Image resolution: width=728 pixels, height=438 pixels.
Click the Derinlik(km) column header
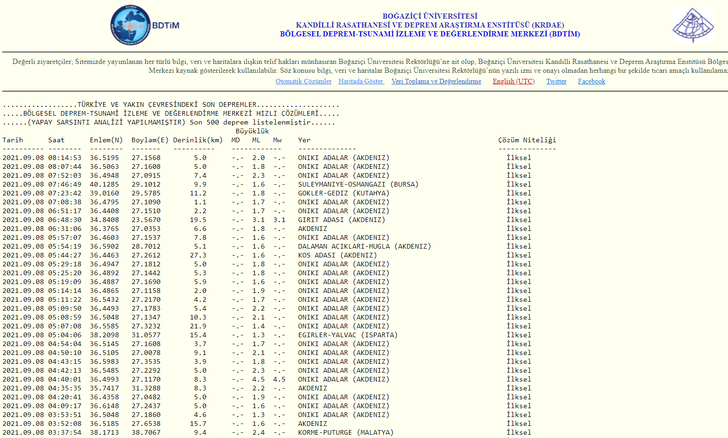[196, 140]
